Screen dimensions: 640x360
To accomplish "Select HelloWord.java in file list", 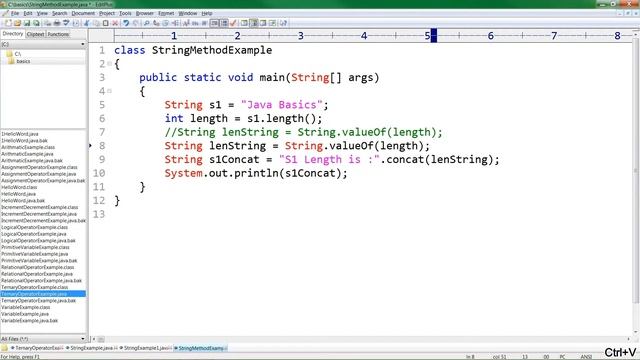I will (x=18, y=194).
